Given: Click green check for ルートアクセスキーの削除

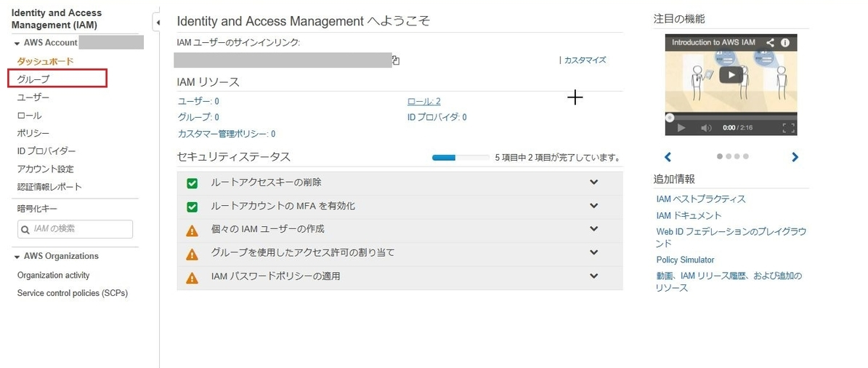Looking at the screenshot, I should 192,183.
